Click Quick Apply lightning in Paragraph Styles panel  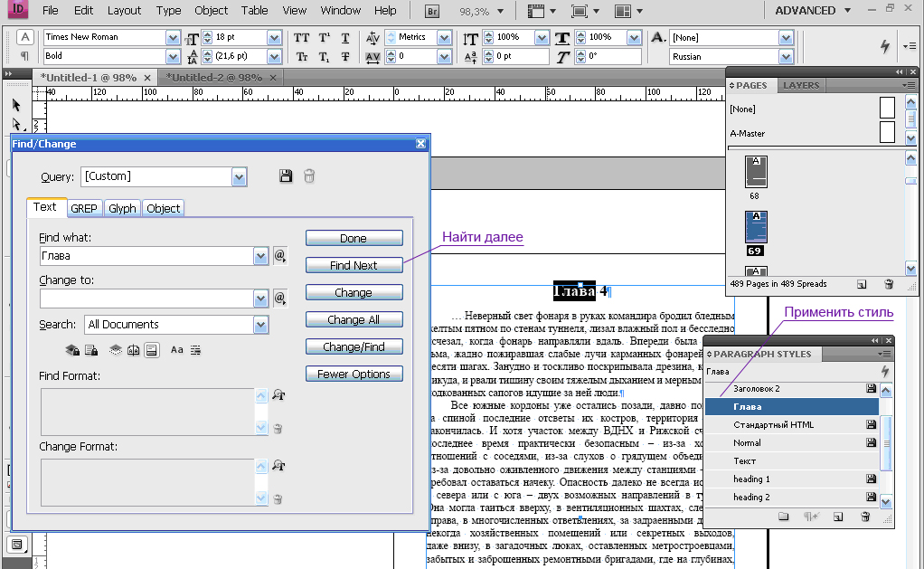pyautogui.click(x=884, y=372)
